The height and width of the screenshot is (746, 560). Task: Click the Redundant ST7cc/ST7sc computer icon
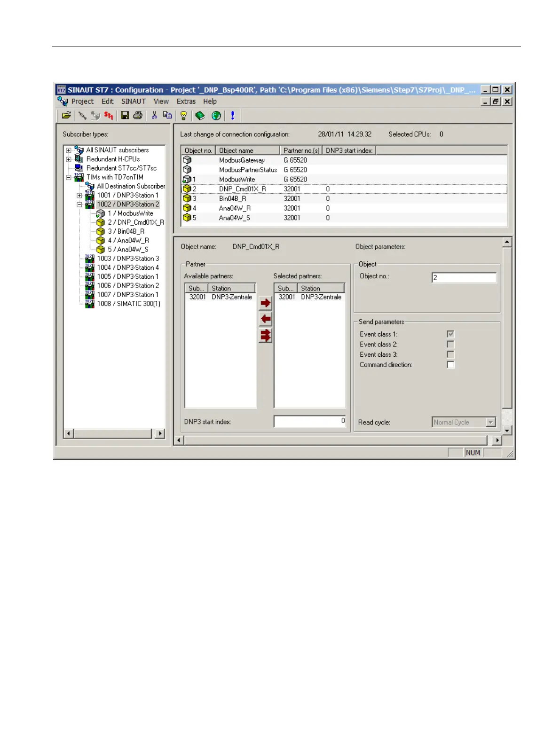(79, 168)
